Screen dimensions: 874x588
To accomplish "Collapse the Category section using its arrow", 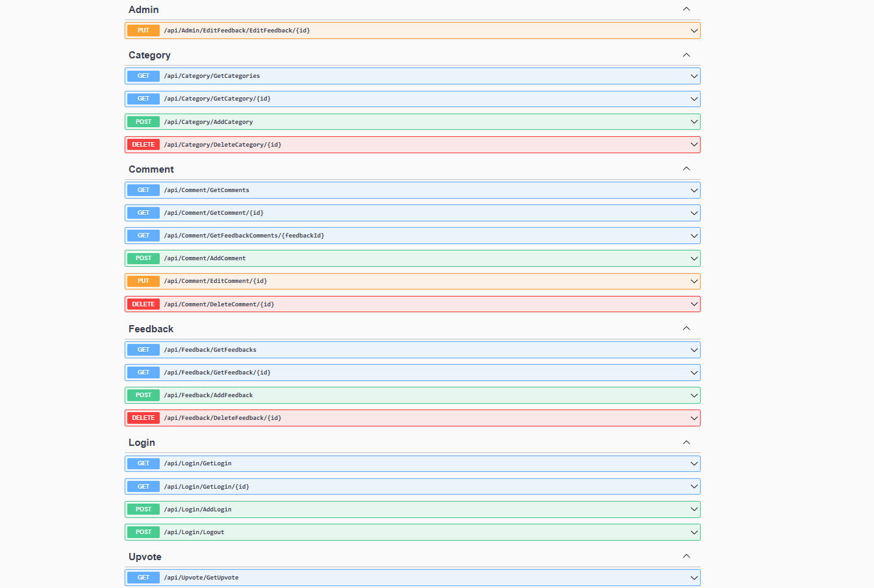I will click(686, 55).
